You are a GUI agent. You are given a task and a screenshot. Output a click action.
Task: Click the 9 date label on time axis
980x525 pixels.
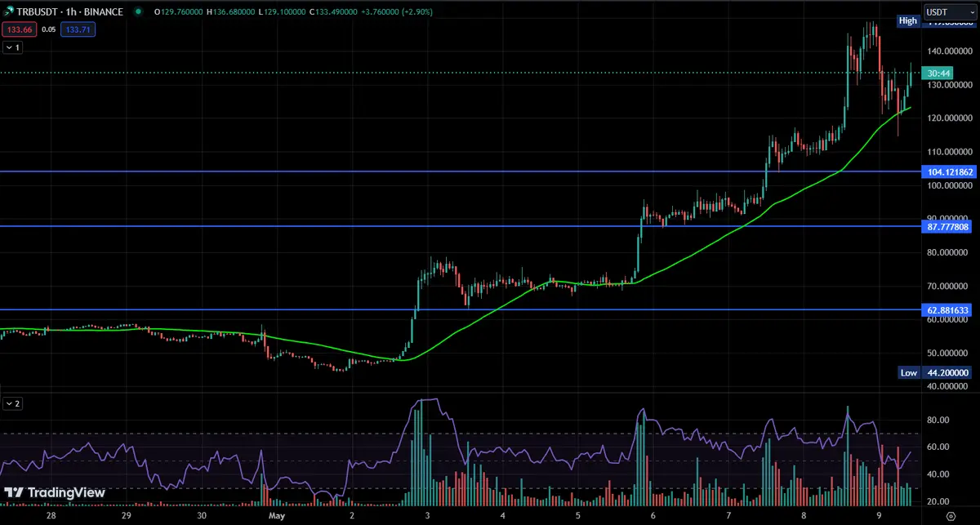click(x=880, y=517)
